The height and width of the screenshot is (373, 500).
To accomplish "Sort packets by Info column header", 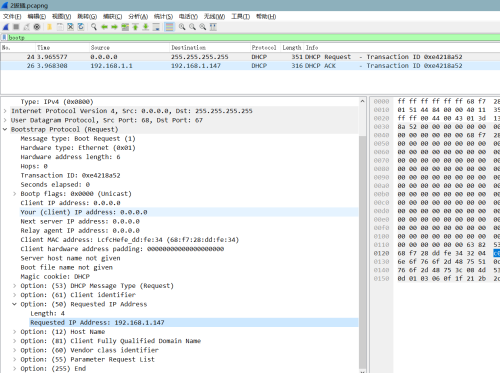I will (402, 48).
